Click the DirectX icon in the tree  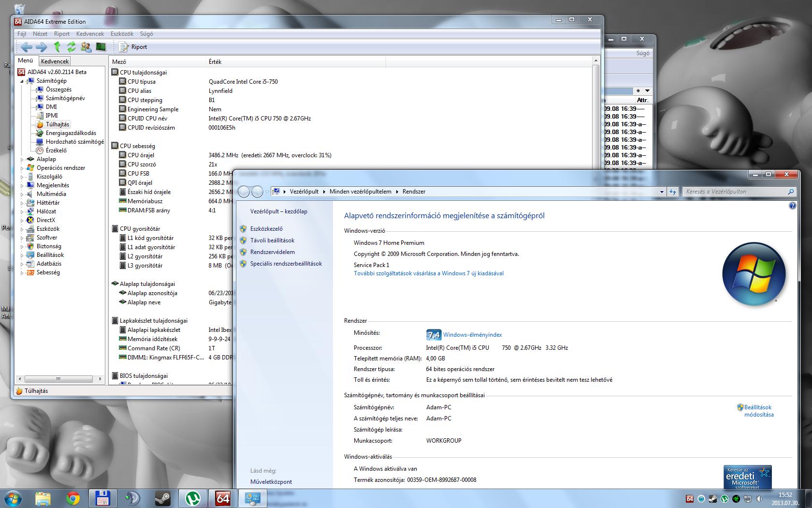coord(30,220)
